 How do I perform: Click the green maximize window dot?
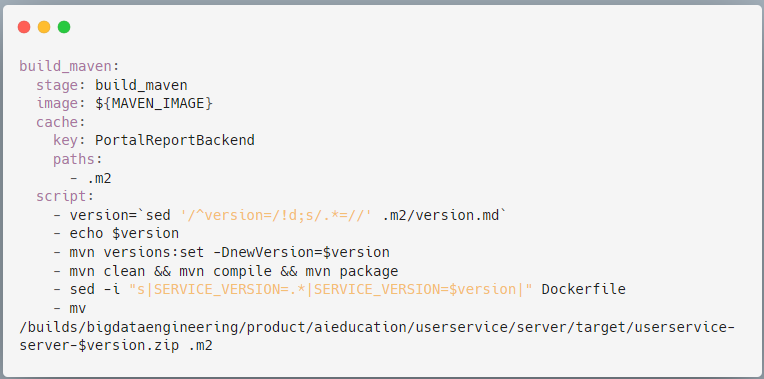click(64, 27)
